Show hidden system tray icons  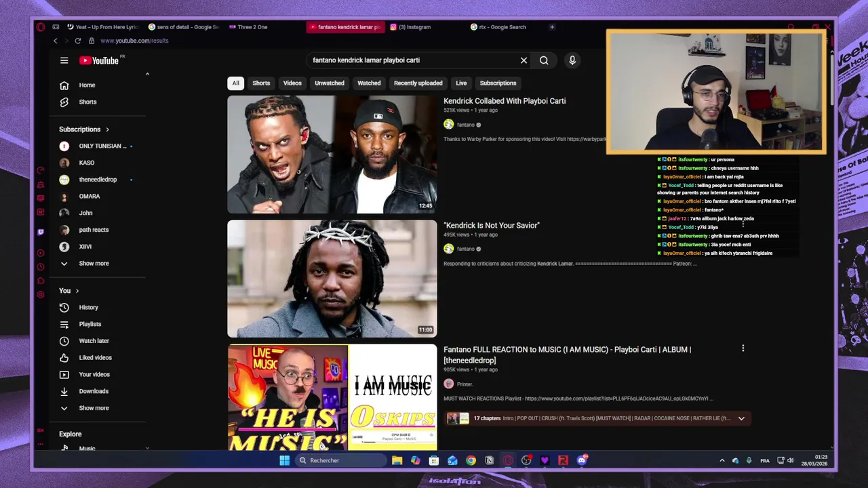[x=722, y=461]
